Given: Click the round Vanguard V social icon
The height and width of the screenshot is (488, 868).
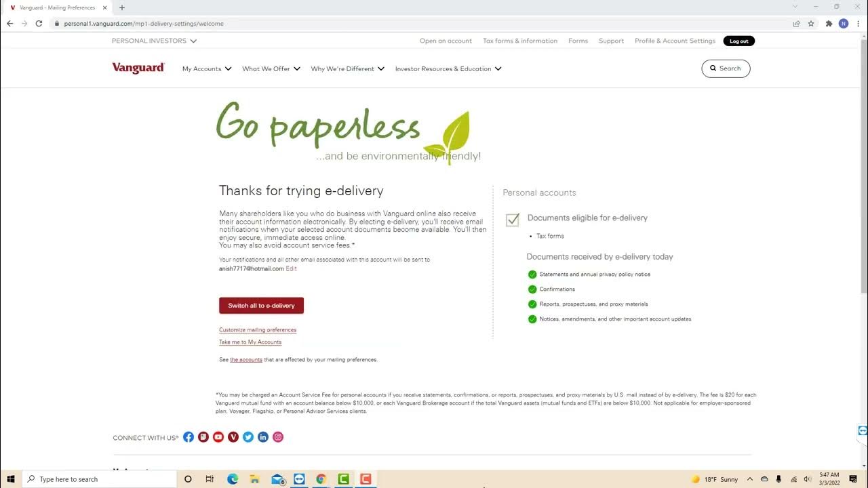Looking at the screenshot, I should click(x=233, y=437).
